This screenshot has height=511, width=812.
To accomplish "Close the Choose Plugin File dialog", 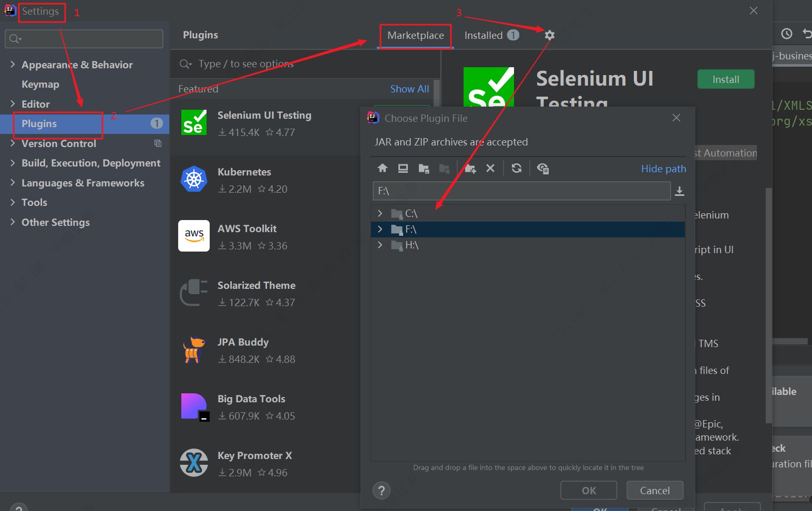I will pyautogui.click(x=676, y=118).
